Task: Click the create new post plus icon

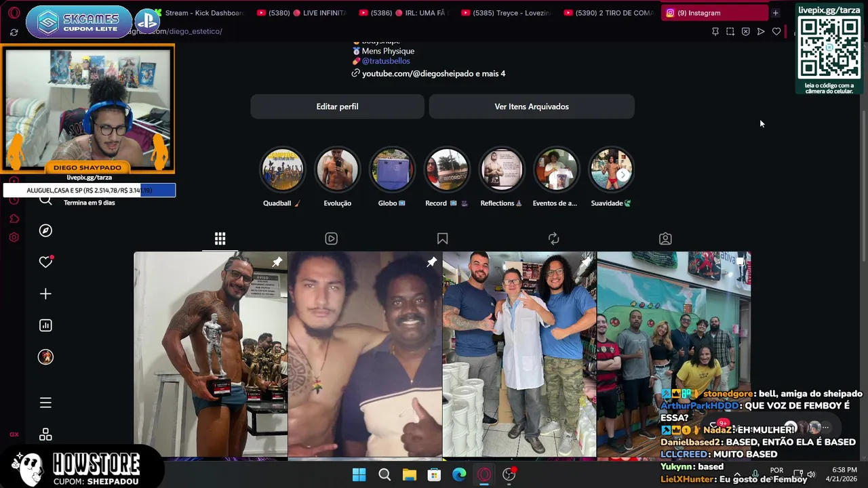Action: 45,293
